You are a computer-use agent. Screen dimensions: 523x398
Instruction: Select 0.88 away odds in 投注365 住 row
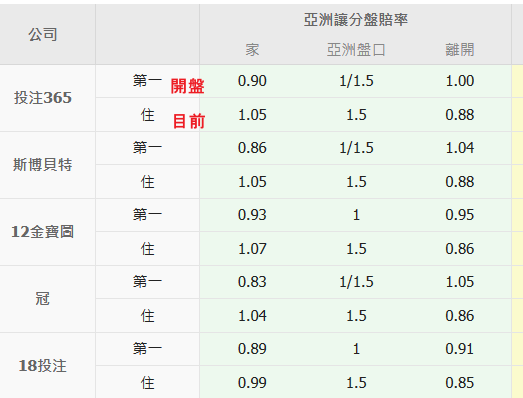click(x=460, y=115)
